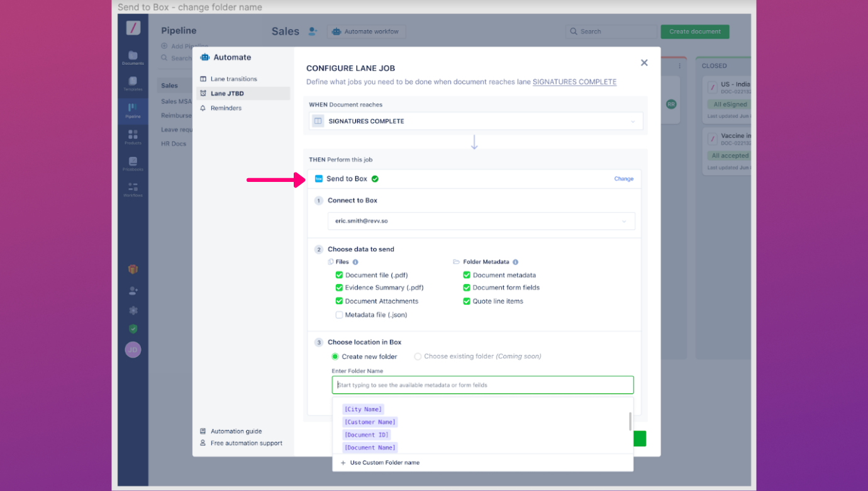Click the add member icon beside Sales
Image resolution: width=868 pixels, height=491 pixels.
point(313,31)
